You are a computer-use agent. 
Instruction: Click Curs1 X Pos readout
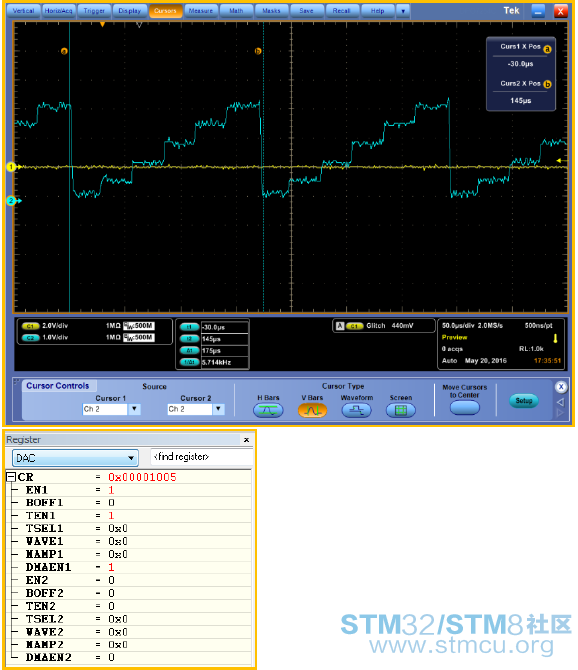point(521,56)
